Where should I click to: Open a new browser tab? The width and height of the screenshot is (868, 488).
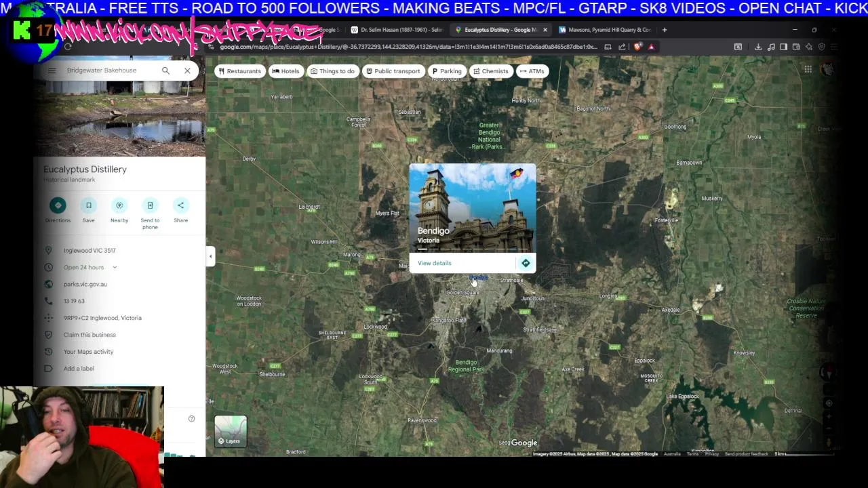(665, 30)
